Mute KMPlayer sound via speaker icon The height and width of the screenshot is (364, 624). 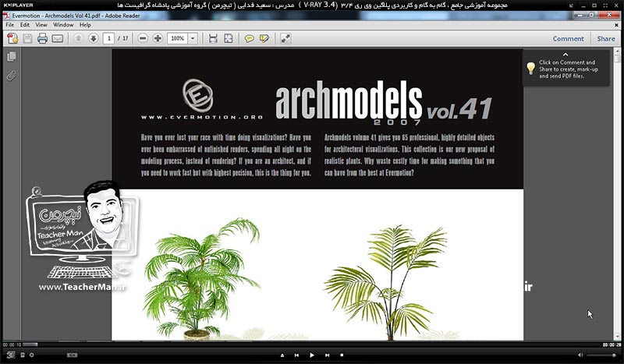[x=580, y=355]
